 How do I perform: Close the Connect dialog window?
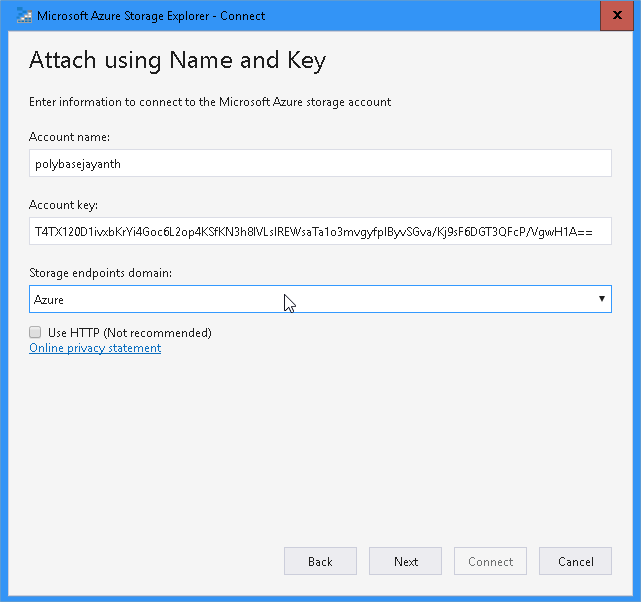(616, 16)
